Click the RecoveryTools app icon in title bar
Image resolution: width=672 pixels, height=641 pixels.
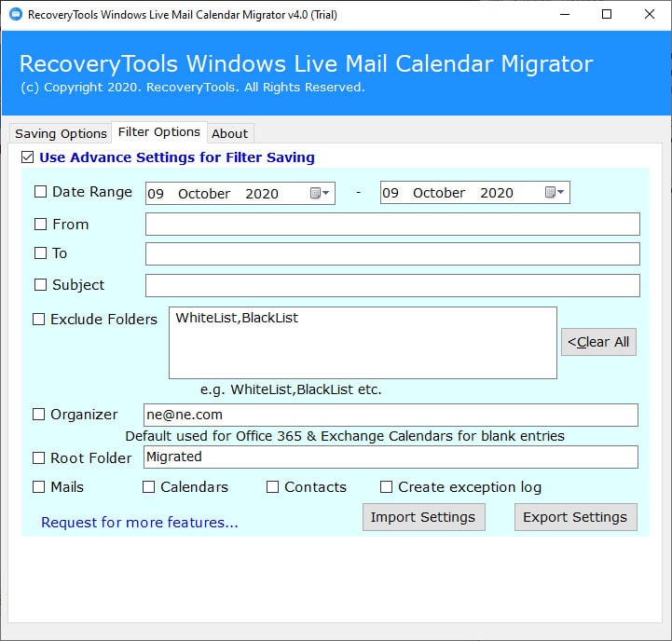[x=16, y=14]
